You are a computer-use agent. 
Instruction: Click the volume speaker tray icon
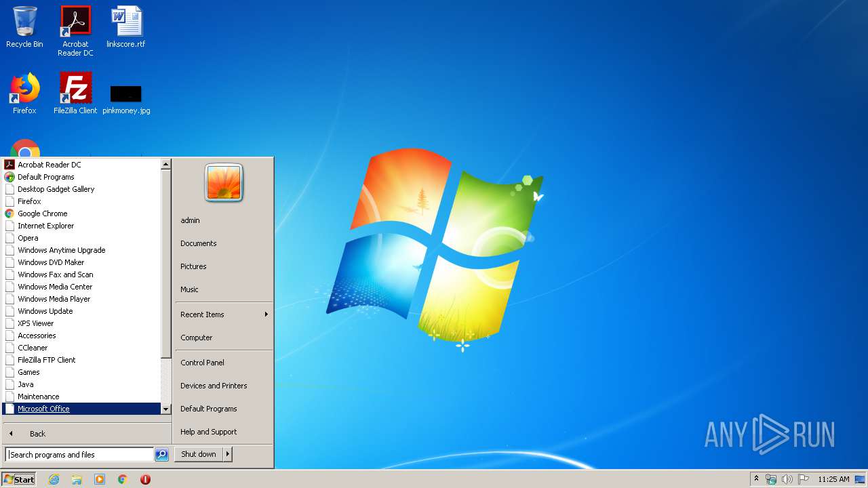[x=787, y=479]
